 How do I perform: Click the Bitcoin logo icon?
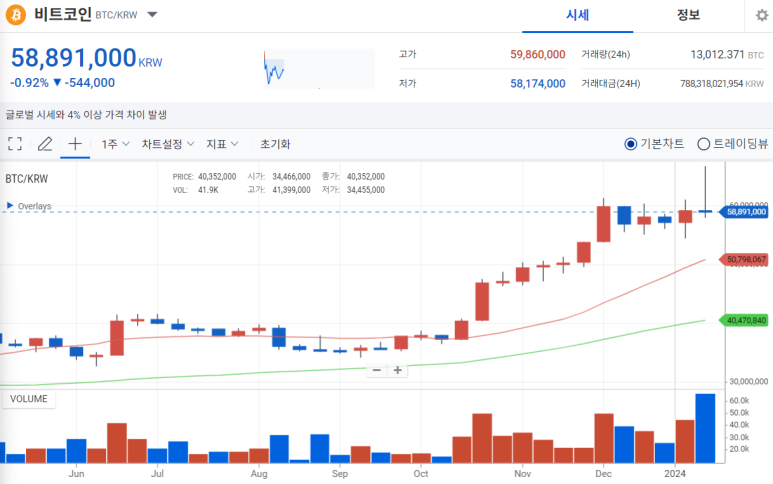point(16,15)
